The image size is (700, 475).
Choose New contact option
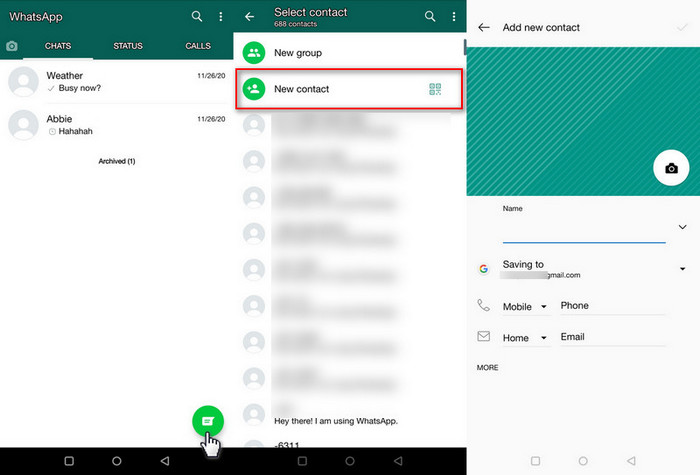[x=348, y=89]
